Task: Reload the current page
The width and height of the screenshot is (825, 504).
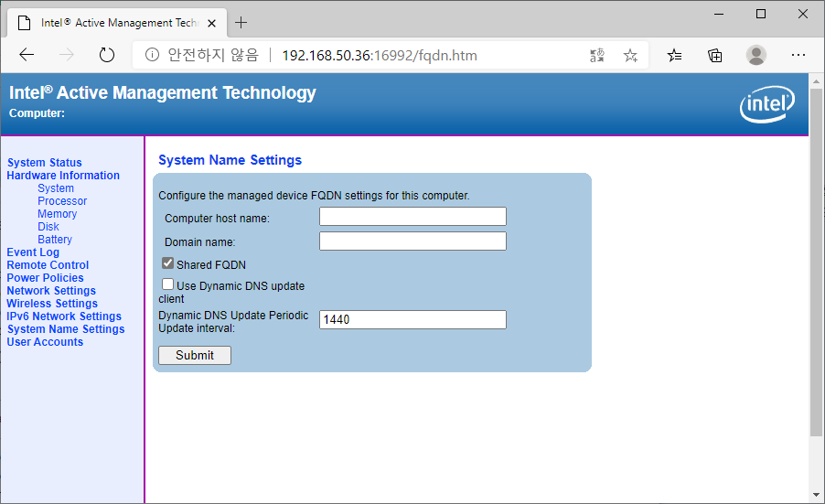Action: click(x=107, y=55)
